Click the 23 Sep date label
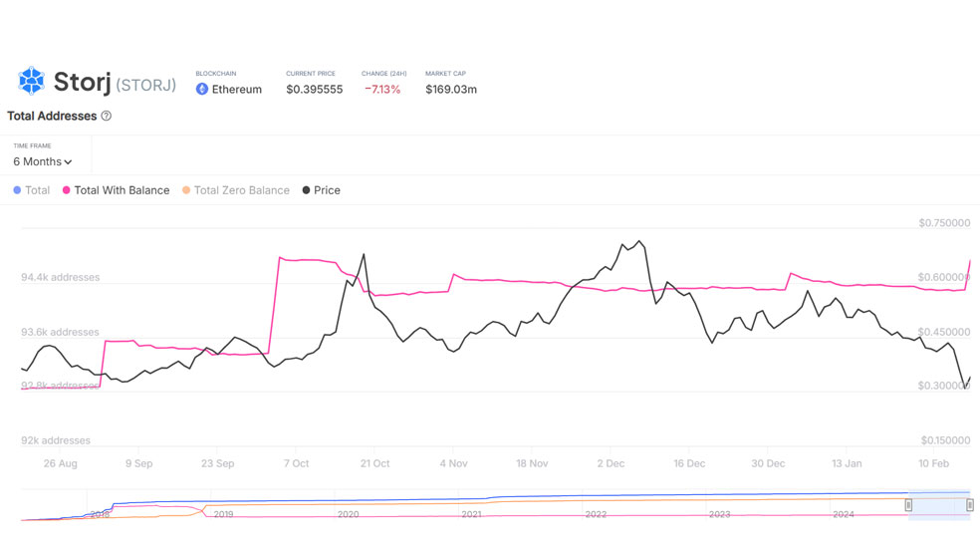The height and width of the screenshot is (552, 980). (217, 463)
